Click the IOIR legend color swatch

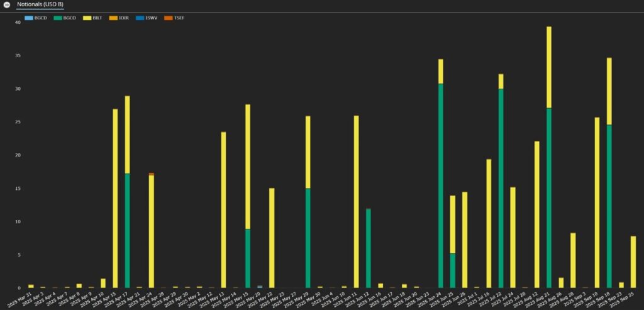113,18
